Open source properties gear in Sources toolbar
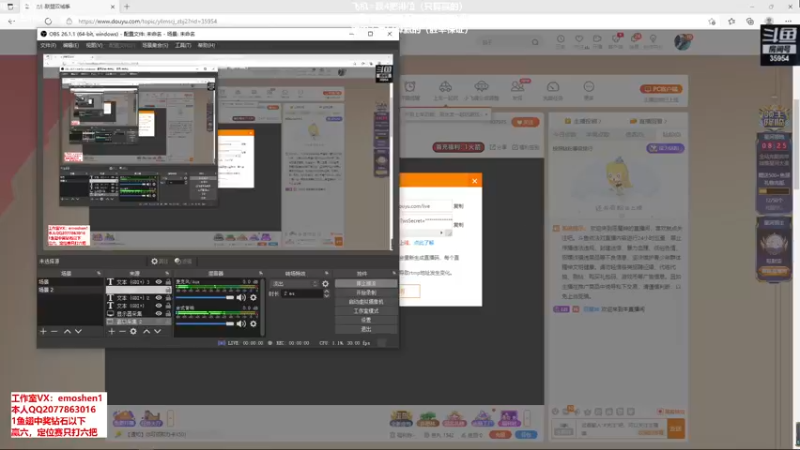 [x=133, y=331]
